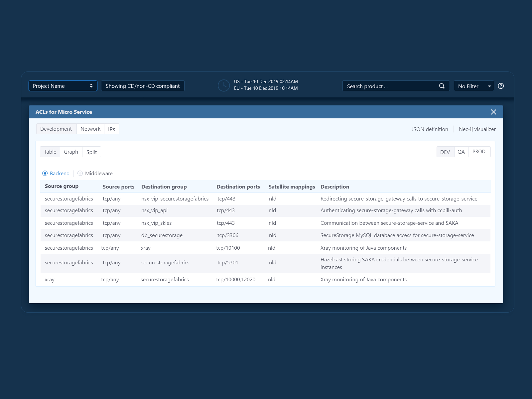532x399 pixels.
Task: Select the PROD environment
Action: [x=479, y=152]
